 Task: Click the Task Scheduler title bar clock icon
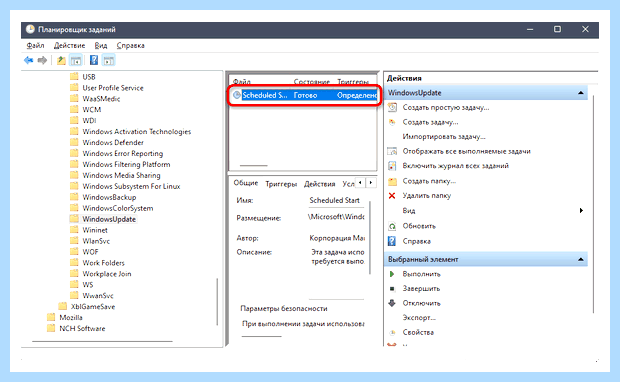coord(30,29)
